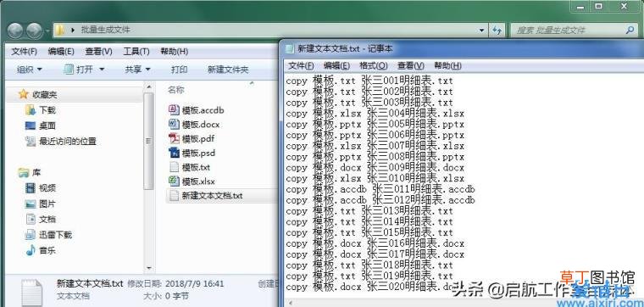Click the 新建文件夹 toolbar button
Viewport: 644px width, 307px height.
pyautogui.click(x=228, y=70)
